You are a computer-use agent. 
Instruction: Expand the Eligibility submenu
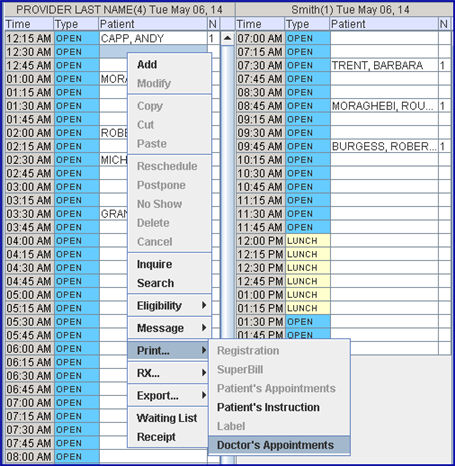169,306
